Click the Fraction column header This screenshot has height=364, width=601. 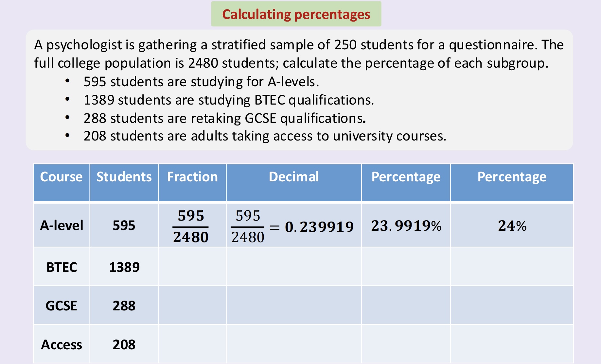point(192,182)
